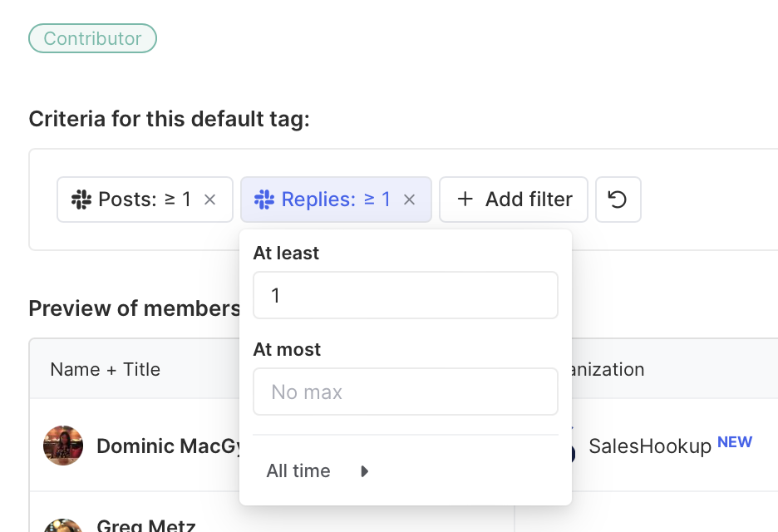
Task: Click the Slack icon in the Posts filter
Action: click(x=81, y=199)
